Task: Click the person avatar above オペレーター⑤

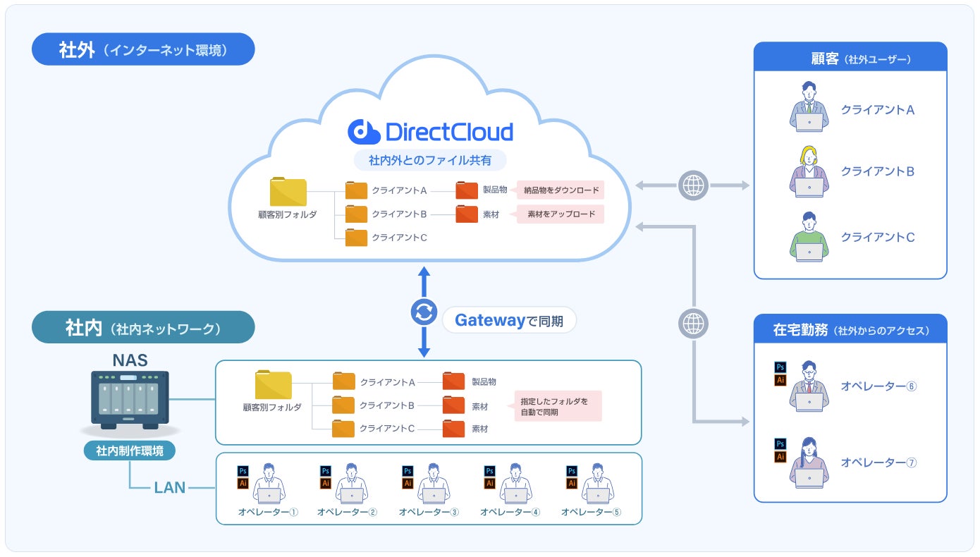Action: 597,484
